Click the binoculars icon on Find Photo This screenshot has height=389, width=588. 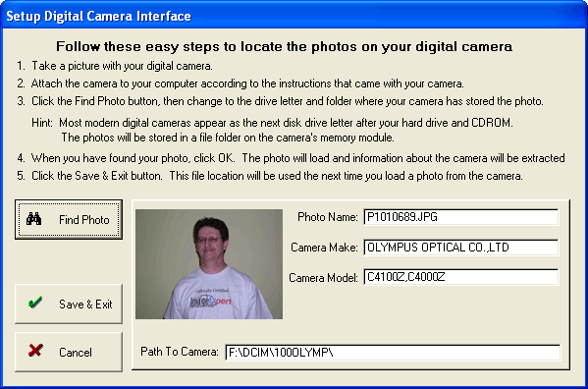33,219
